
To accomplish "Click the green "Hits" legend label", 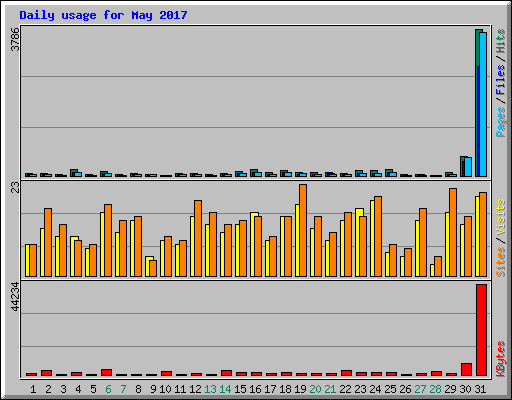I will click(x=500, y=41).
